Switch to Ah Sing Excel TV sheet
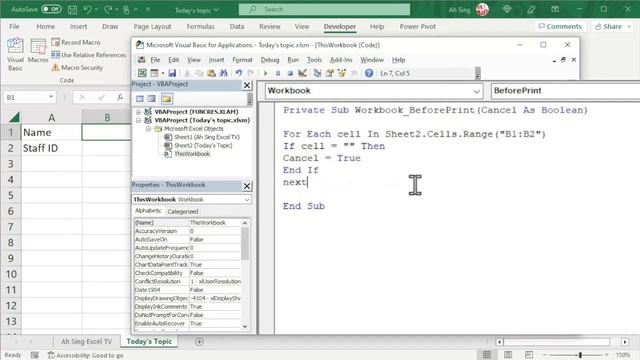This screenshot has height=360, width=640. (x=86, y=341)
